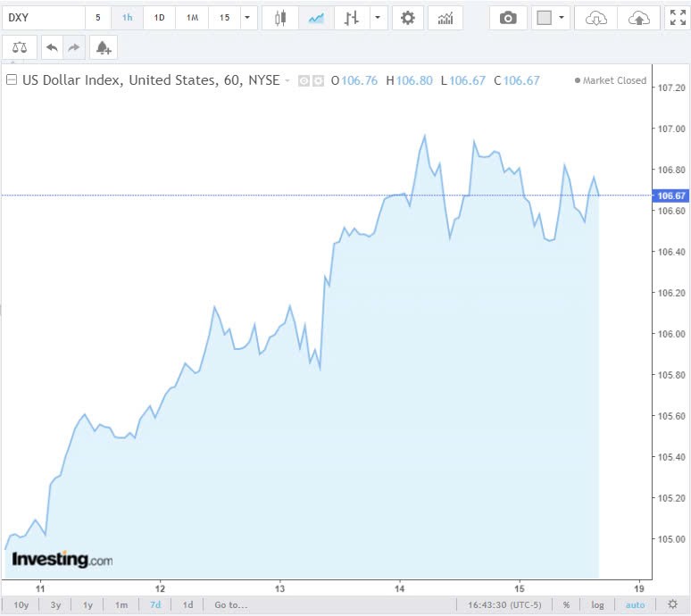Click the DXY symbol input field
Screen dimensions: 691x616
click(x=43, y=18)
